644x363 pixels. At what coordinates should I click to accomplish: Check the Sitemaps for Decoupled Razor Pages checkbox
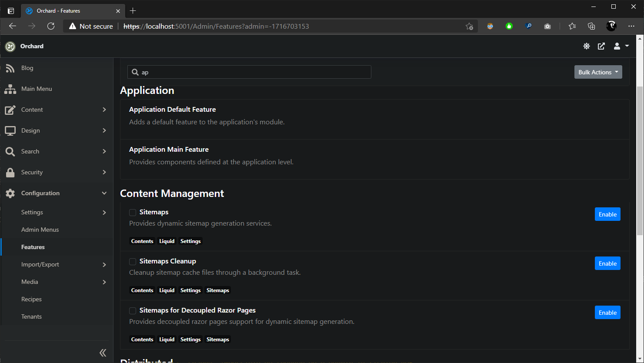(133, 310)
